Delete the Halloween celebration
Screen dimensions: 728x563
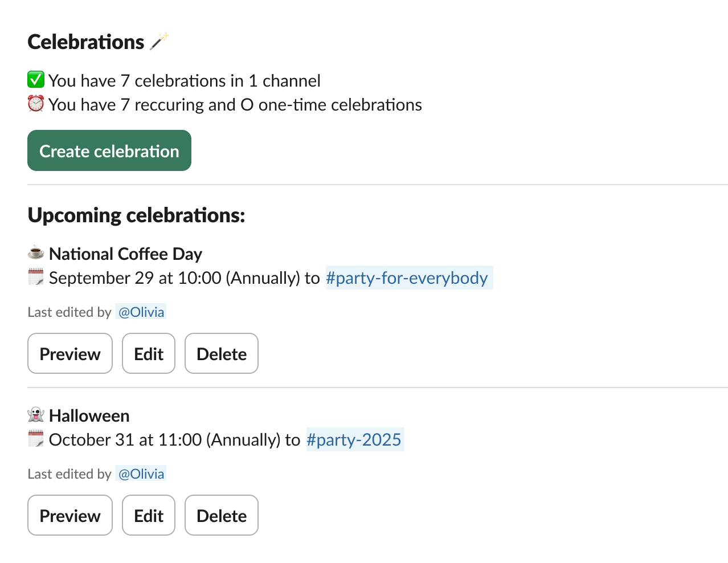pyautogui.click(x=221, y=515)
